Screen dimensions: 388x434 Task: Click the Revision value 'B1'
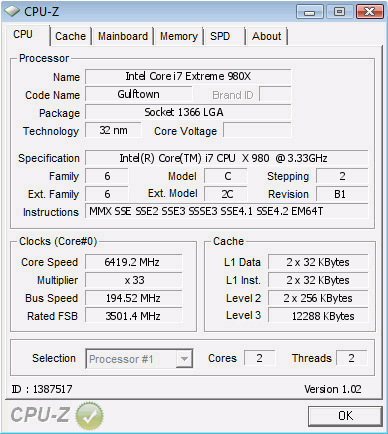342,194
